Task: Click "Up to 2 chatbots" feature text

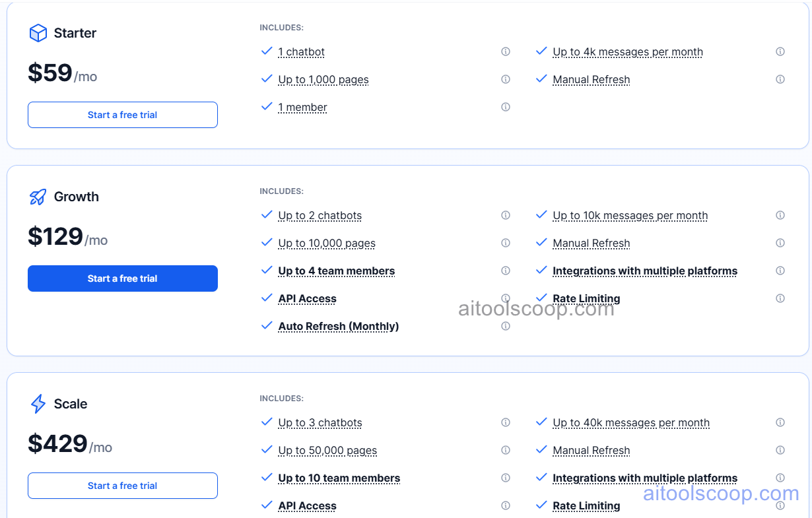Action: click(x=320, y=216)
